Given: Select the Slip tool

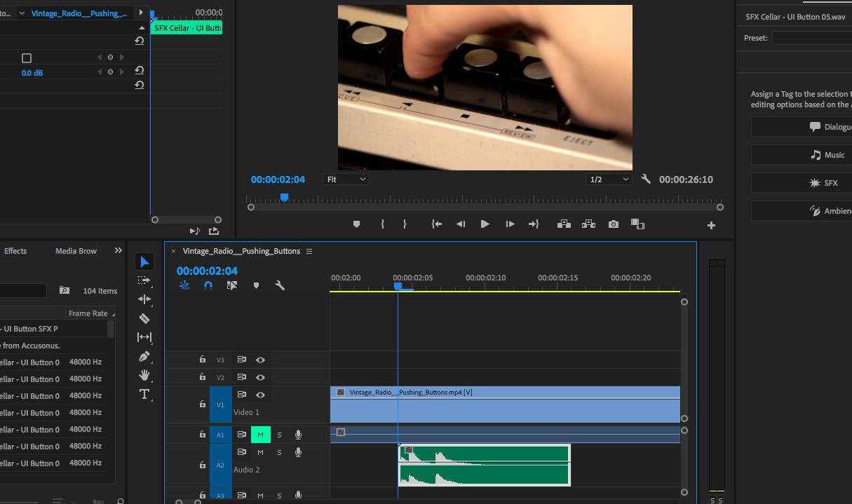Looking at the screenshot, I should (x=144, y=337).
